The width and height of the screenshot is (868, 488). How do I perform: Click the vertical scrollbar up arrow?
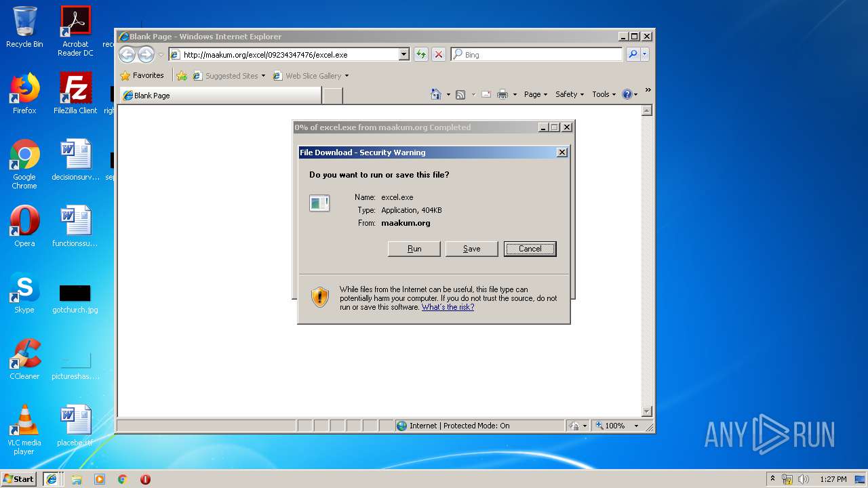(x=646, y=110)
